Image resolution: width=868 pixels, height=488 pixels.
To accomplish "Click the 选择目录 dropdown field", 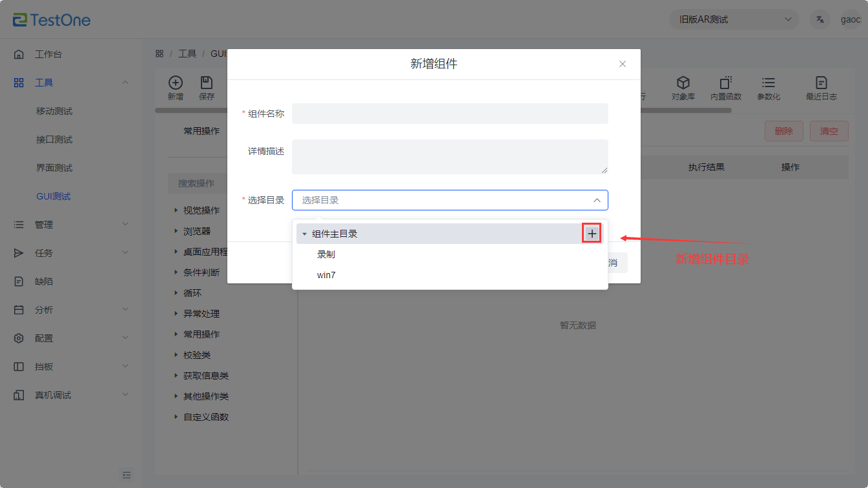I will click(449, 200).
